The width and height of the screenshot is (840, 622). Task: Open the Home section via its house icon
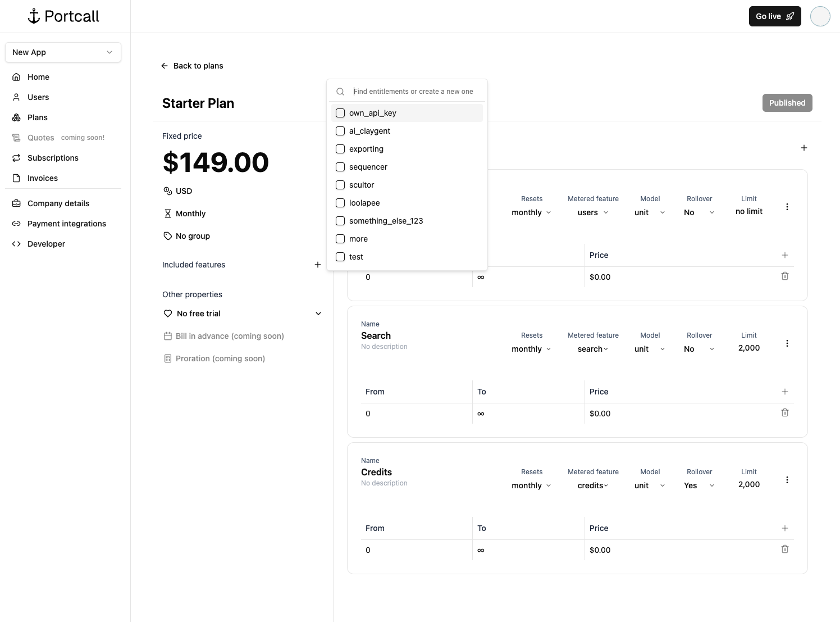(16, 77)
